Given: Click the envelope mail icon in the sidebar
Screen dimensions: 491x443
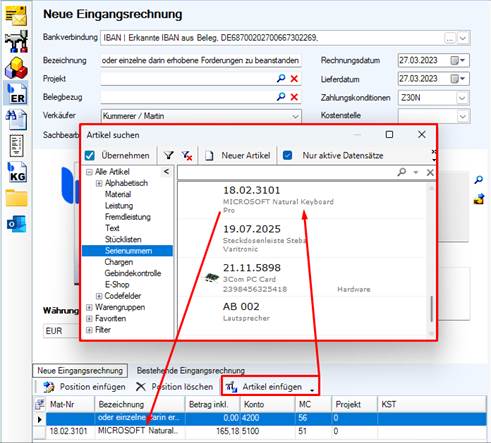Looking at the screenshot, I should click(16, 16).
